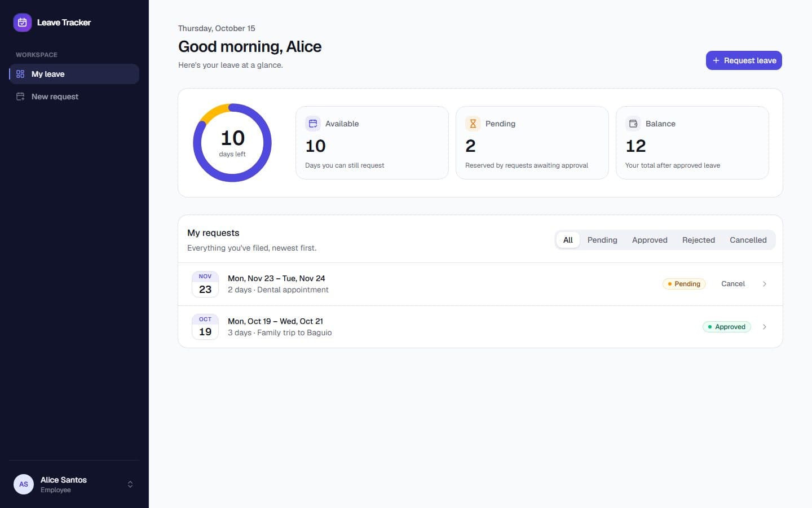The height and width of the screenshot is (508, 812).
Task: Select the Pending days card
Action: coord(532,143)
